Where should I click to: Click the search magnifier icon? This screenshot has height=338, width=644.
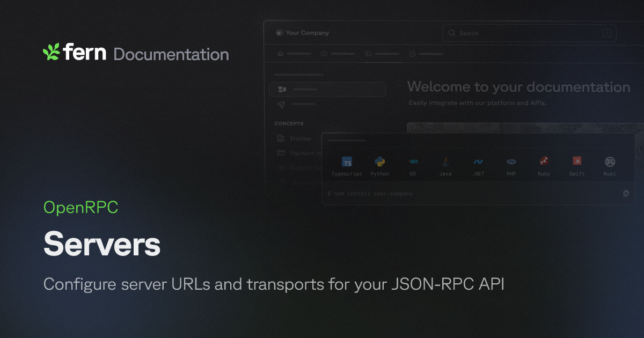pos(452,33)
